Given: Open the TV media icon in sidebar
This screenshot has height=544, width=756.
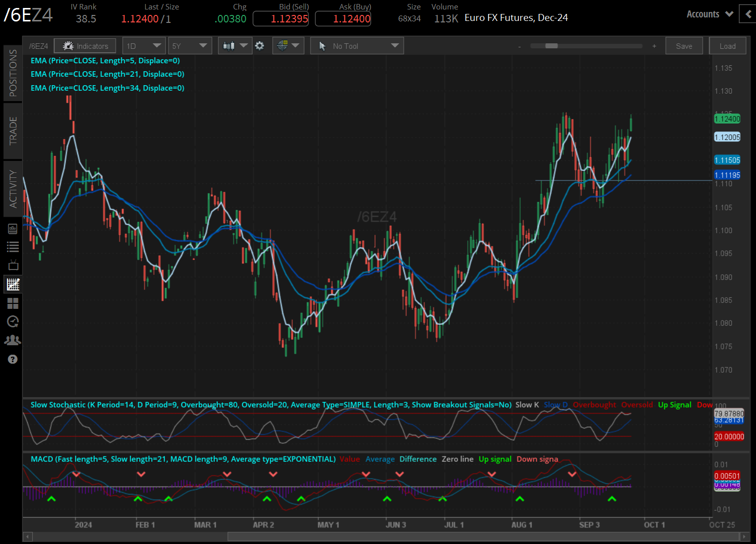Looking at the screenshot, I should click(x=13, y=265).
